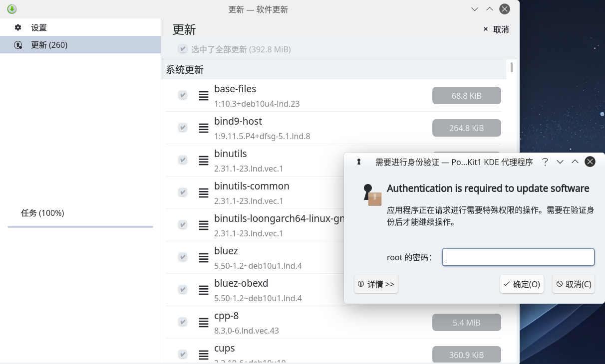Click the update icon beside 更新 (260)
The width and height of the screenshot is (605, 364).
[18, 45]
